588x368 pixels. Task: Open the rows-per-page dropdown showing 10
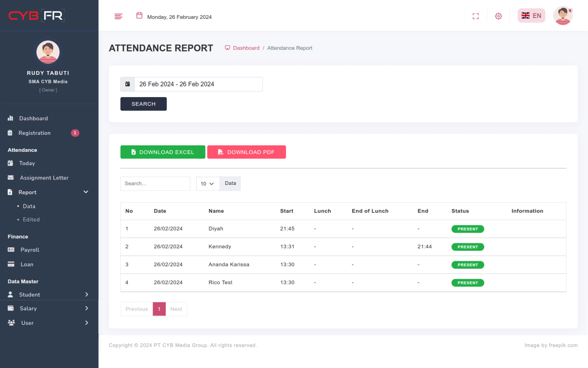click(208, 184)
